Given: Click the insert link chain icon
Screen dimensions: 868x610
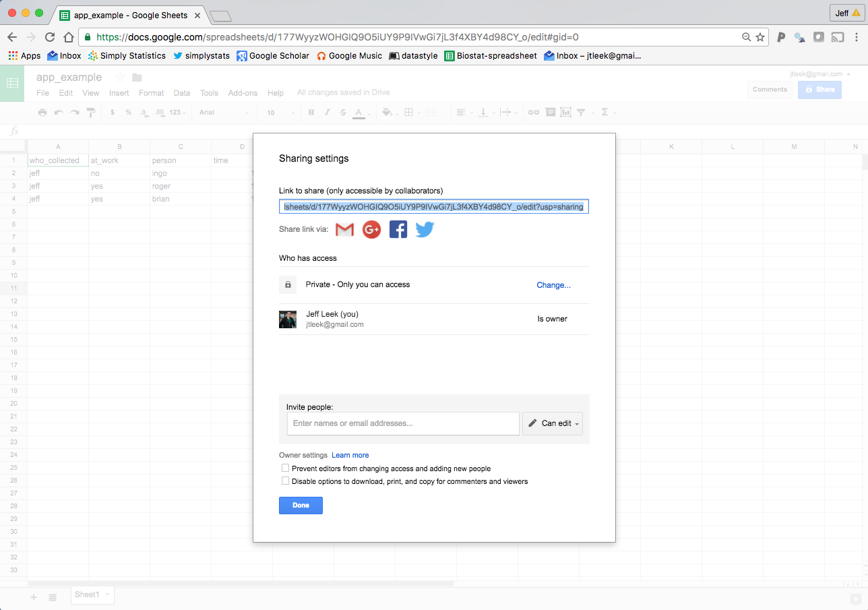Looking at the screenshot, I should (533, 113).
